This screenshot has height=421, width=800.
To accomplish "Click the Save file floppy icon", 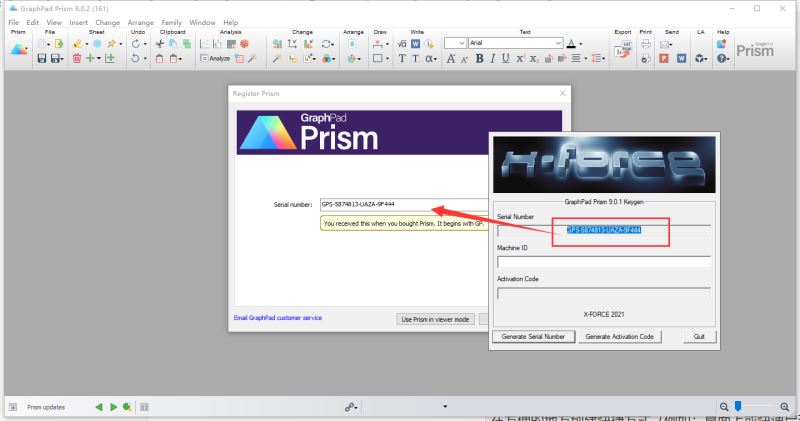I will click(42, 59).
